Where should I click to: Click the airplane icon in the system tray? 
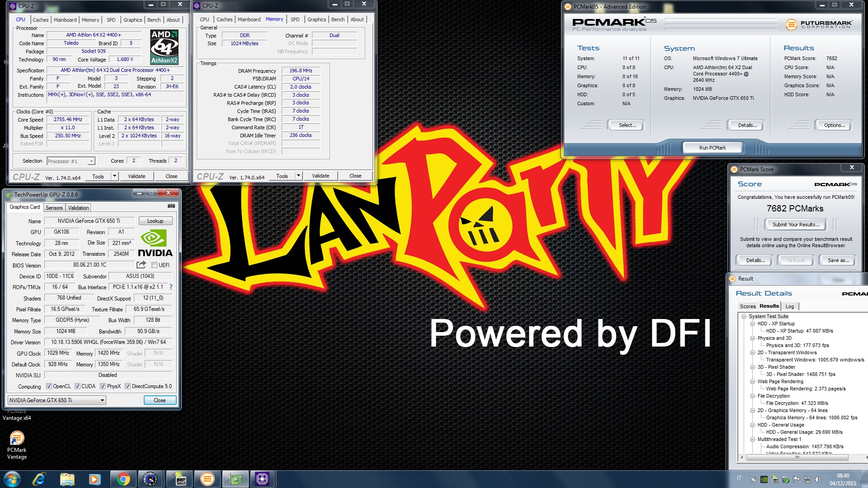point(753,479)
